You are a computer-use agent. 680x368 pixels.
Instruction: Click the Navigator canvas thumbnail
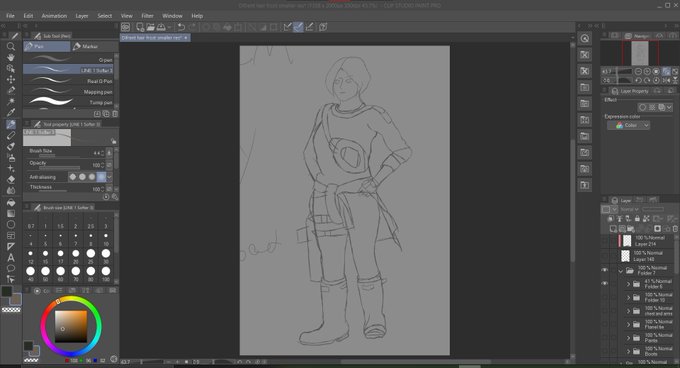coord(640,53)
